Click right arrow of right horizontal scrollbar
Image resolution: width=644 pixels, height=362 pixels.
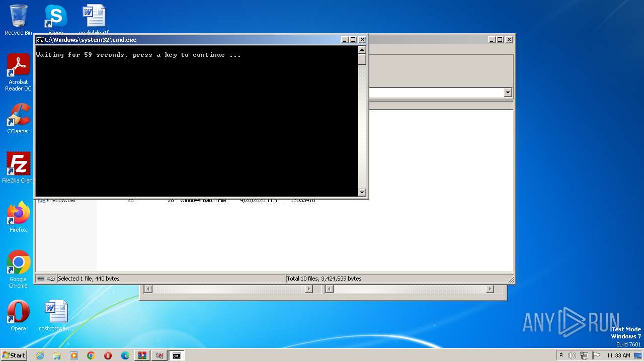490,289
